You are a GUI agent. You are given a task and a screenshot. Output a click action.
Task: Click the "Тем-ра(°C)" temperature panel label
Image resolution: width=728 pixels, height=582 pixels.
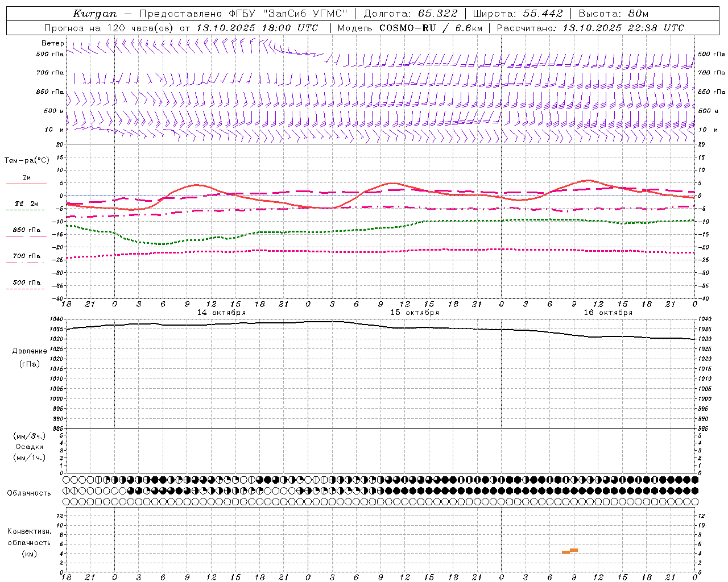coord(27,161)
